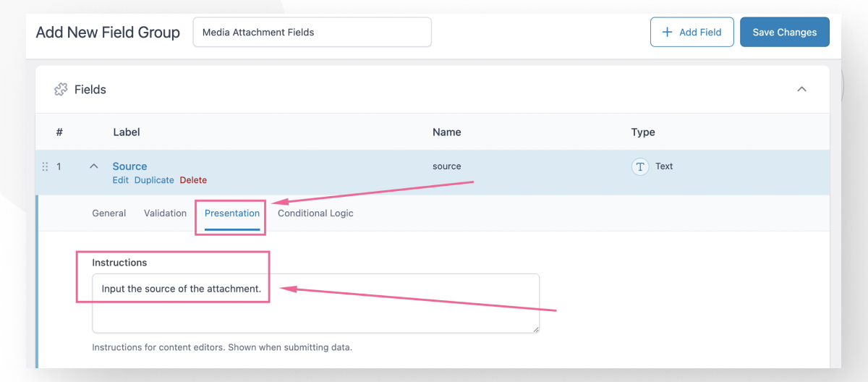Image resolution: width=868 pixels, height=382 pixels.
Task: Focus the field group title input
Action: tap(312, 33)
